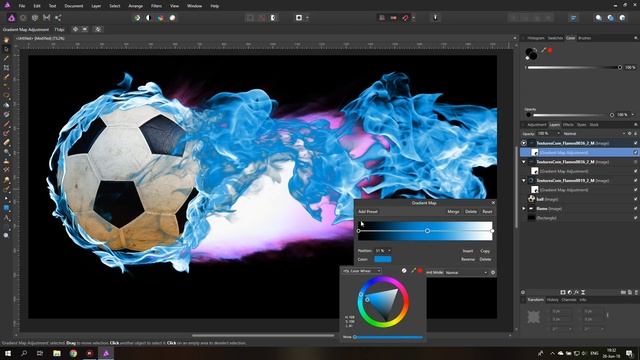Click the Merge button
This screenshot has height=360, width=640.
(453, 211)
